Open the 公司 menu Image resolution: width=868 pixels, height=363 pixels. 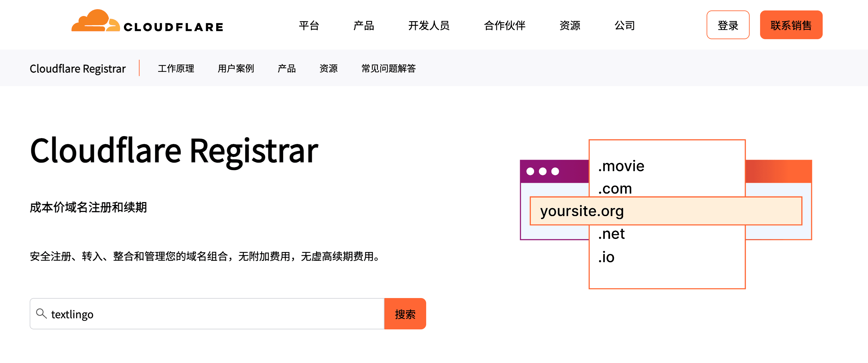pos(624,25)
